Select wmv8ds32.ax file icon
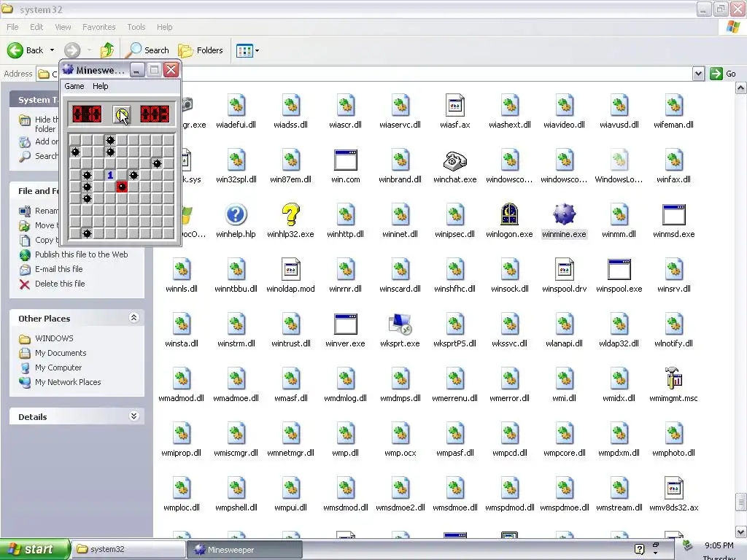 click(673, 488)
